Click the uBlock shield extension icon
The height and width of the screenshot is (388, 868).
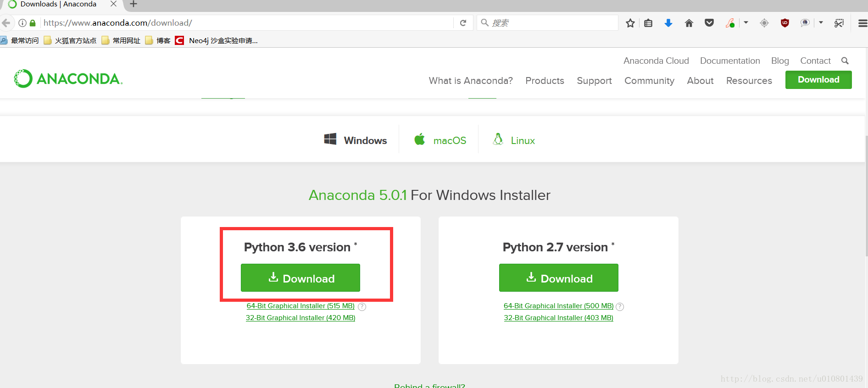pos(785,23)
